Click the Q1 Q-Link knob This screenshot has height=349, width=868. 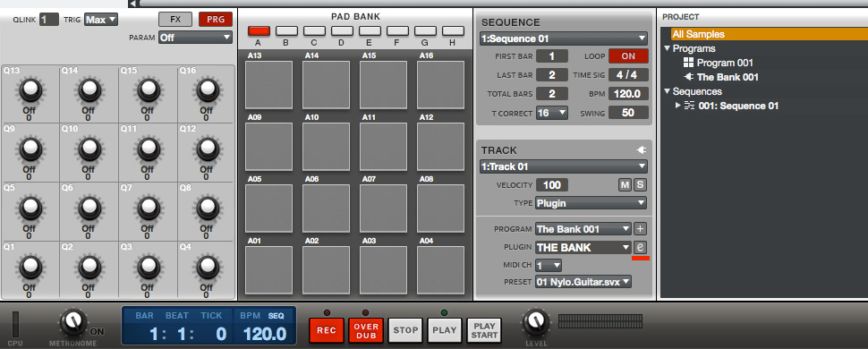(31, 267)
